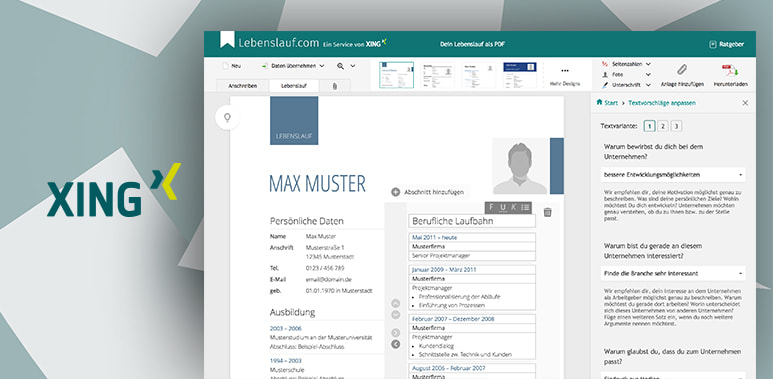The width and height of the screenshot is (773, 379).
Task: Click the email@domain.de entry
Action: 328,279
